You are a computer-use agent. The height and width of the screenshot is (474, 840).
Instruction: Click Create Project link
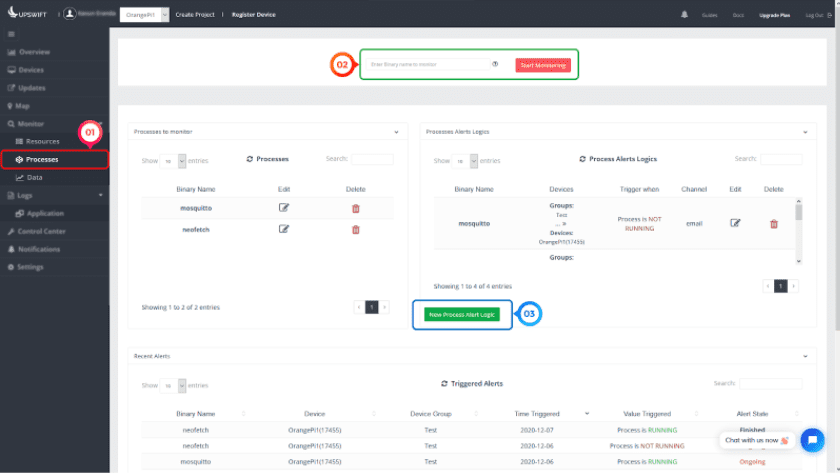195,14
